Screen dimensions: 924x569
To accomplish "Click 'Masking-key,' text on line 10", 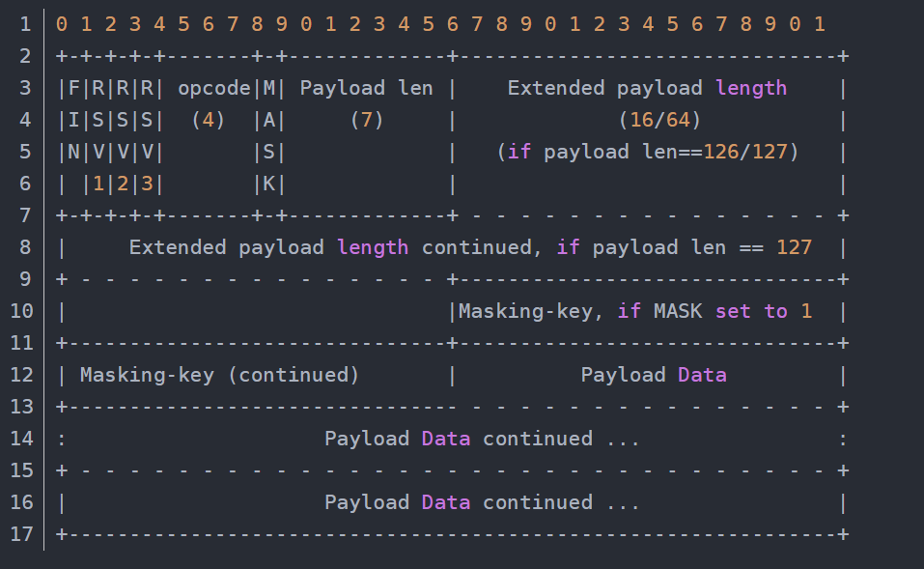I will [x=531, y=311].
